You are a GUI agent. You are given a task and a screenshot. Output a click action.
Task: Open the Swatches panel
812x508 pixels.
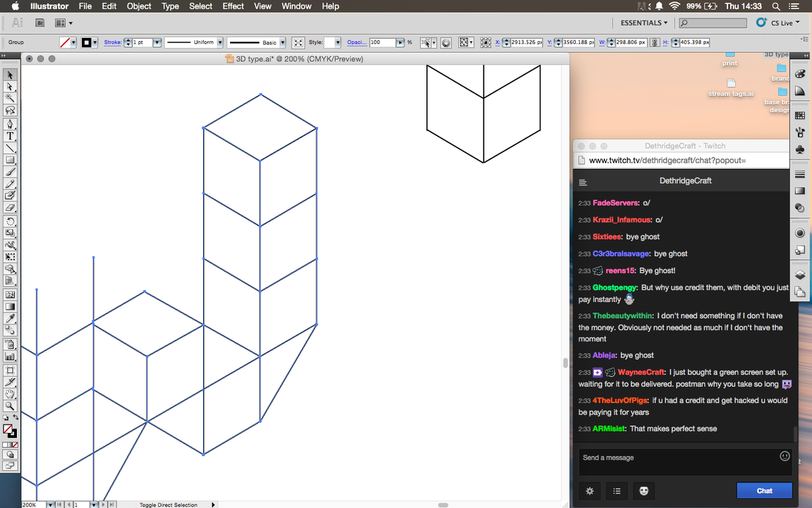800,114
